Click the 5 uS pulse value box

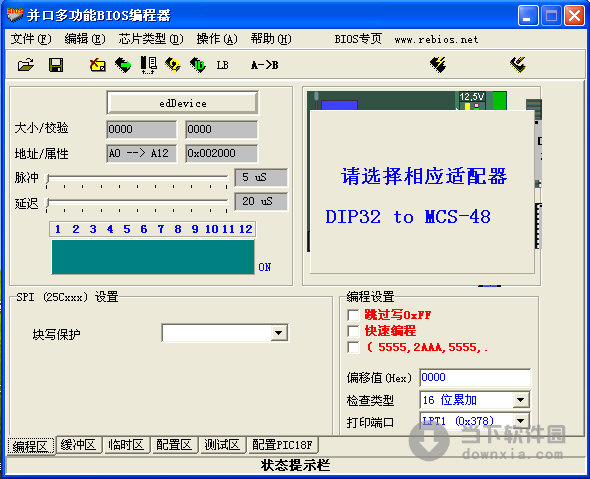(261, 177)
